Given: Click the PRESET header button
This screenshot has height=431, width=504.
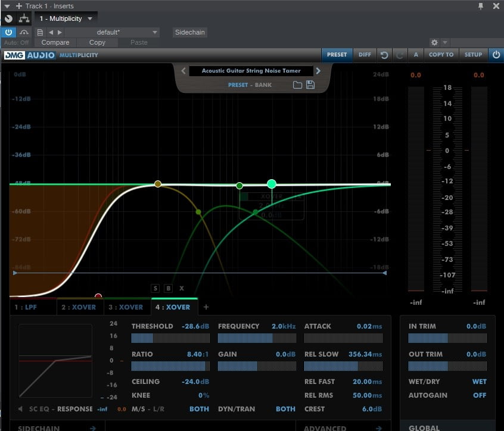Looking at the screenshot, I should [337, 55].
